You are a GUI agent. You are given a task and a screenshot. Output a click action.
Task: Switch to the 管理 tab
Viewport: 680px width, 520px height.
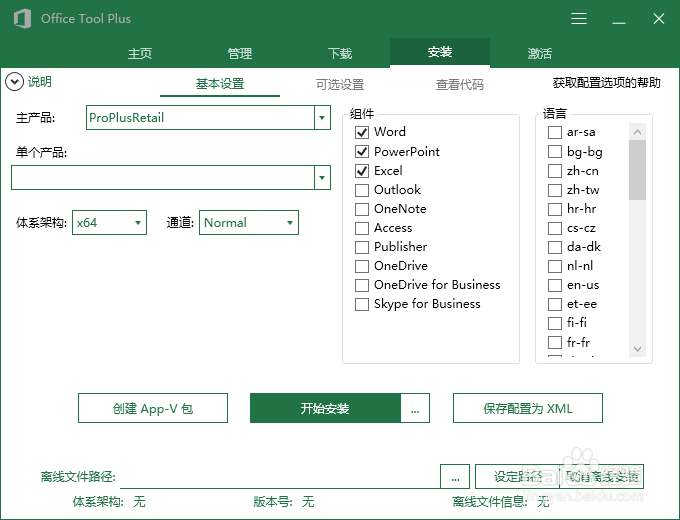pyautogui.click(x=240, y=53)
